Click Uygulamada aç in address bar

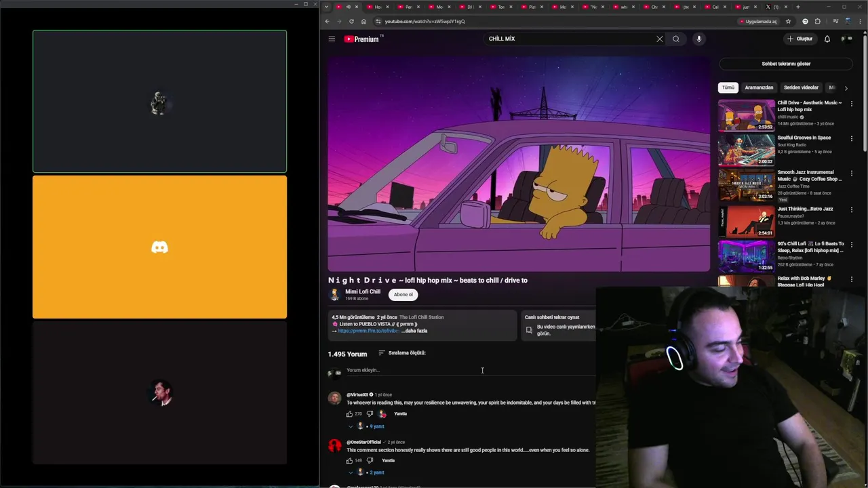click(758, 21)
